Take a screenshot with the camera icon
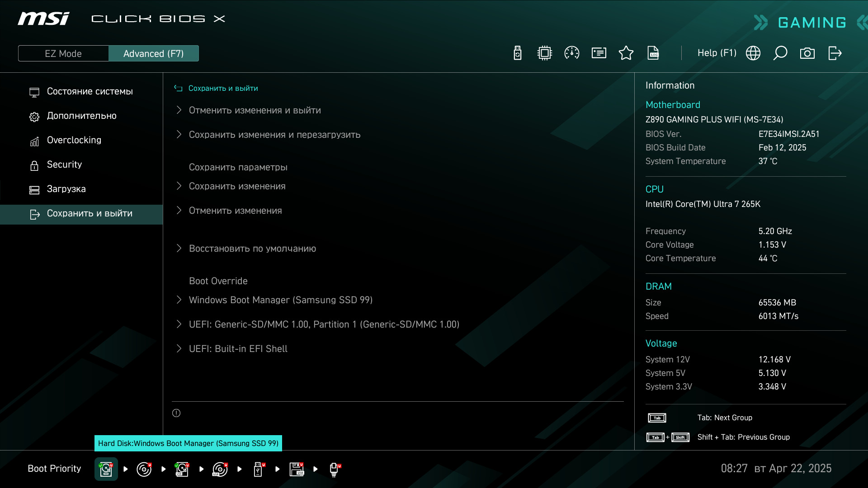Image resolution: width=868 pixels, height=488 pixels. (x=807, y=53)
